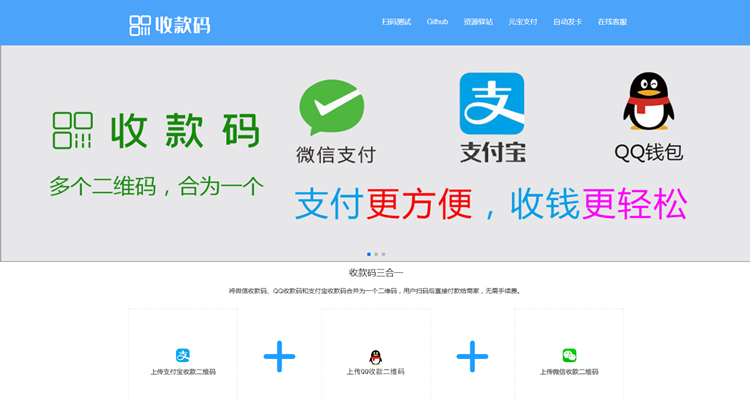
Task: Go to 资源驿站 in navigation
Action: (478, 22)
